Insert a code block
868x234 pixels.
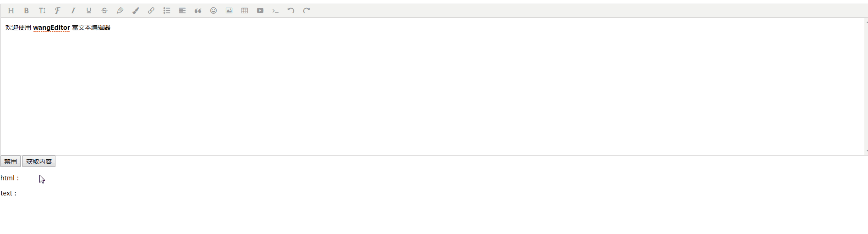tap(275, 11)
